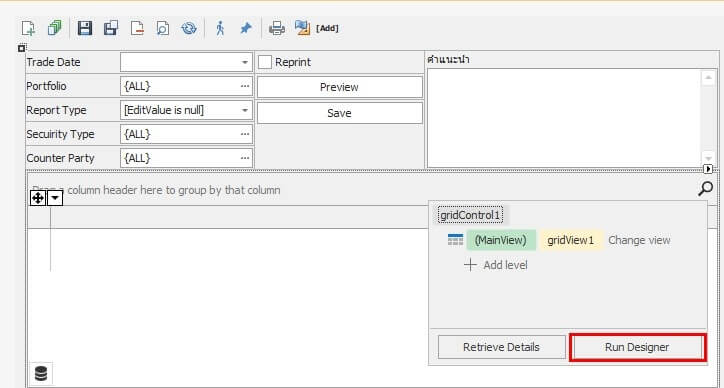Click the Print toolbar icon

point(277,28)
